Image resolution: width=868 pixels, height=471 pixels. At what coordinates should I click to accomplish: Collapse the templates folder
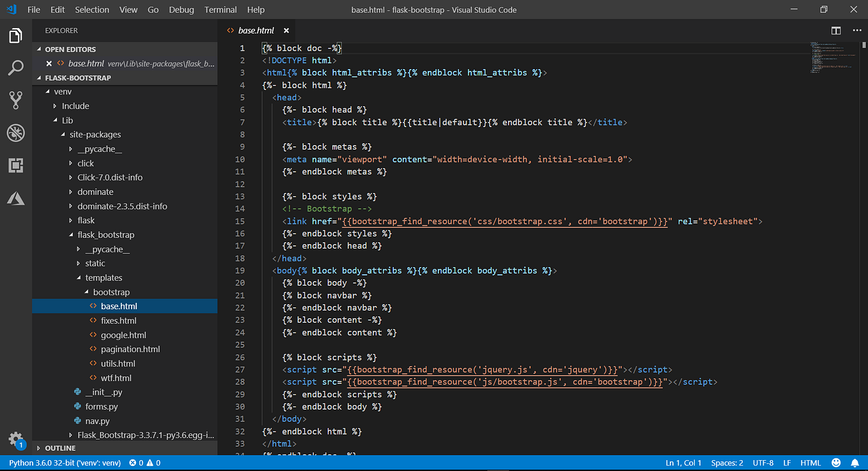(x=104, y=277)
